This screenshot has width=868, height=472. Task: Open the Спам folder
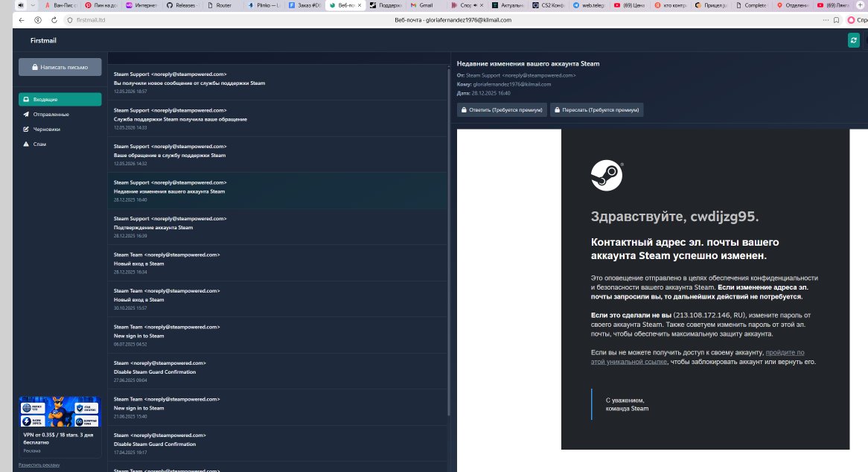(60, 144)
